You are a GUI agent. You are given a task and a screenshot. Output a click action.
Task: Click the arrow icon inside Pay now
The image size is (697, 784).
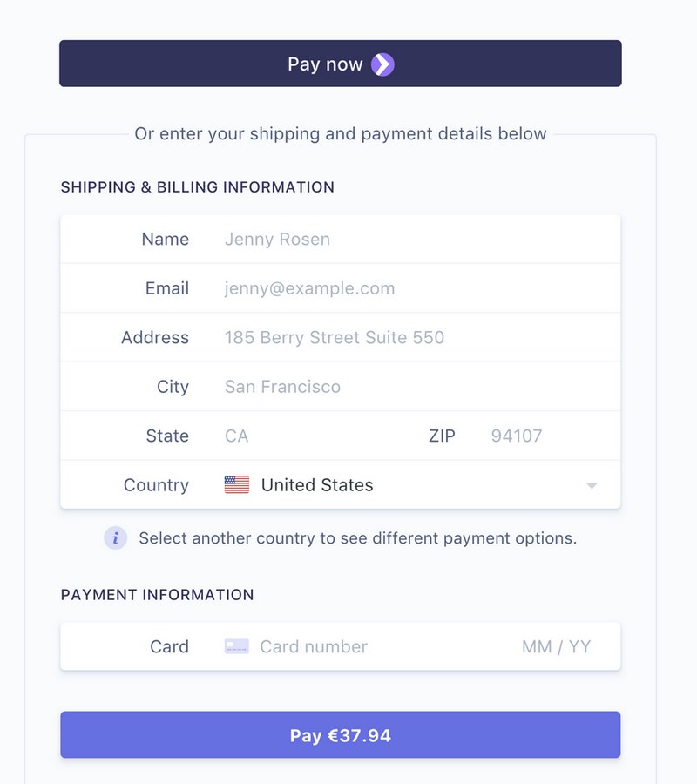tap(382, 63)
